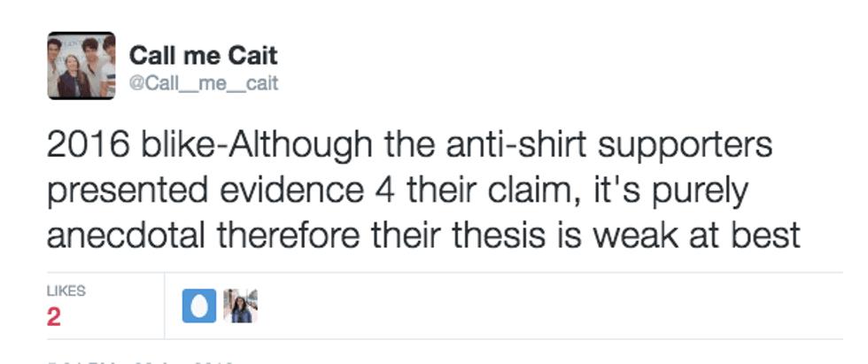
Task: Click the red likes count 2
Action: pyautogui.click(x=54, y=317)
